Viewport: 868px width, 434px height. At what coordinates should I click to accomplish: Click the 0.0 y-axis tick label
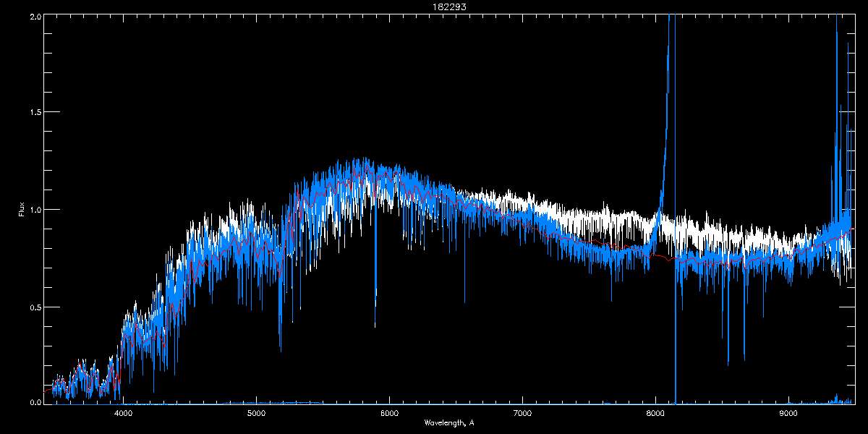(x=34, y=402)
